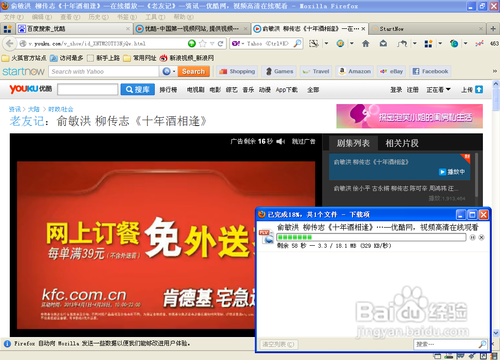Switch to 优酷-中国第一视频网站 tab
Image resolution: width=500 pixels, height=360 pixels.
pos(192,29)
